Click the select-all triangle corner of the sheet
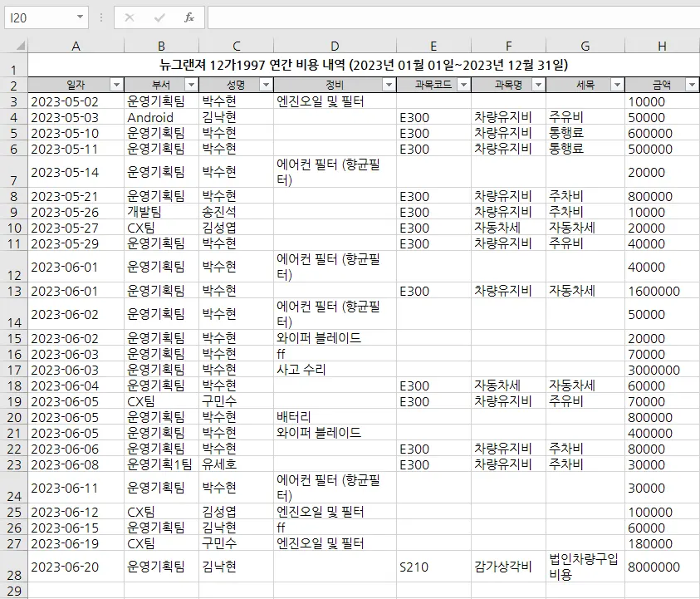The height and width of the screenshot is (599, 700). pyautogui.click(x=21, y=46)
